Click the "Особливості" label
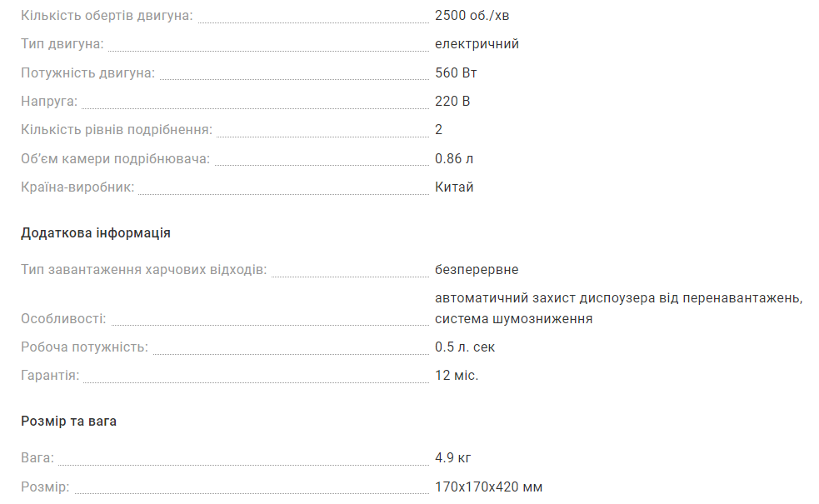 63,319
